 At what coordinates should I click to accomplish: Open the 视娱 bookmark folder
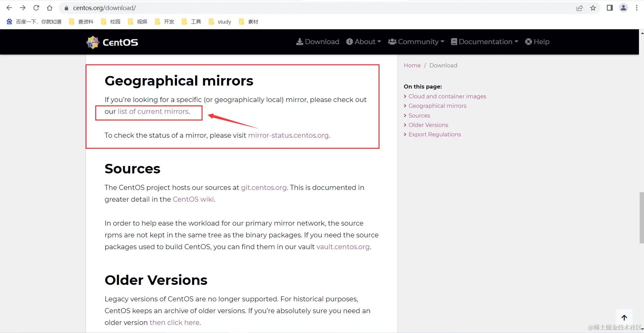[x=138, y=22]
